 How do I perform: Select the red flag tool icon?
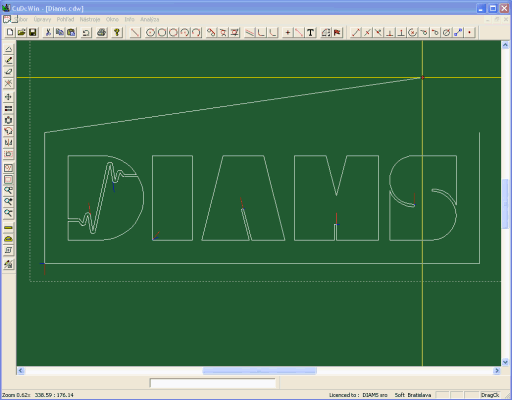pos(337,32)
